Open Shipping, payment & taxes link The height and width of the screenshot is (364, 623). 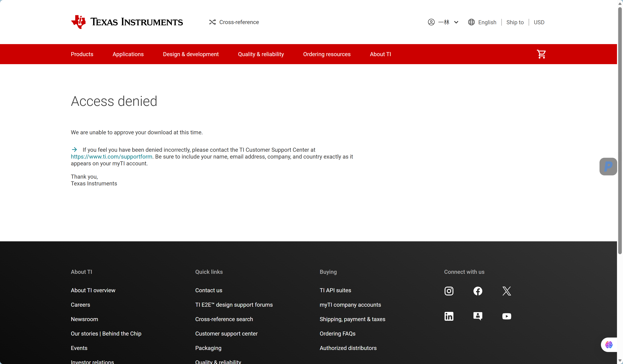click(x=352, y=319)
